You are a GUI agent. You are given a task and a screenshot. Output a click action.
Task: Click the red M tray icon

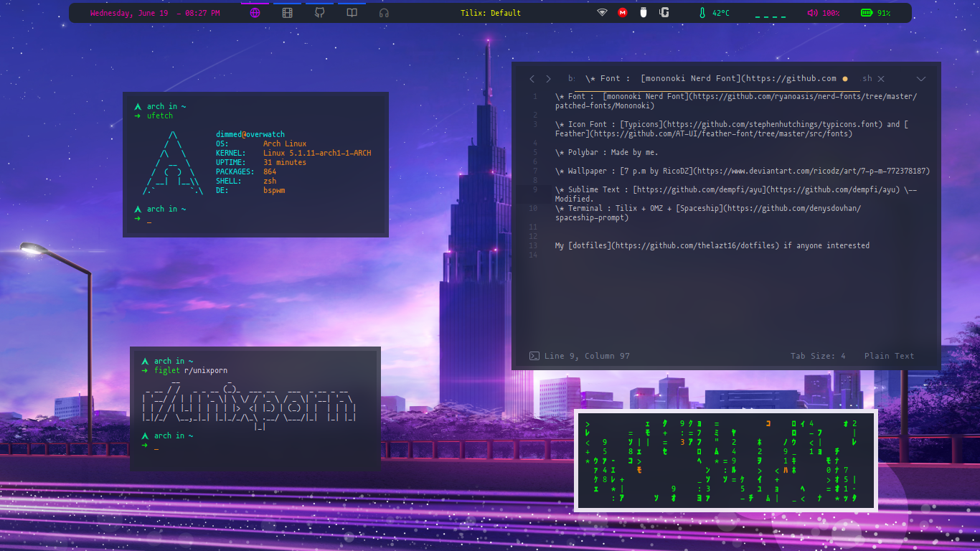click(x=623, y=13)
